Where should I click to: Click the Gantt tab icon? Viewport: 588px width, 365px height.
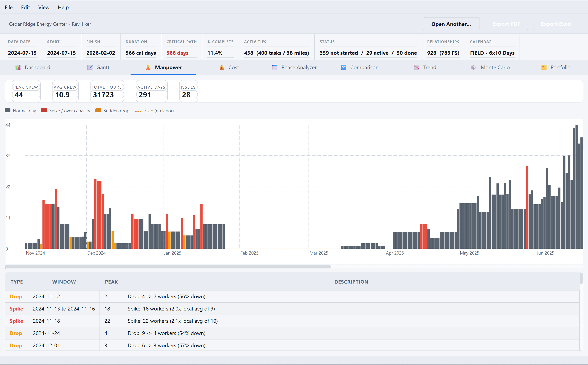(x=90, y=67)
